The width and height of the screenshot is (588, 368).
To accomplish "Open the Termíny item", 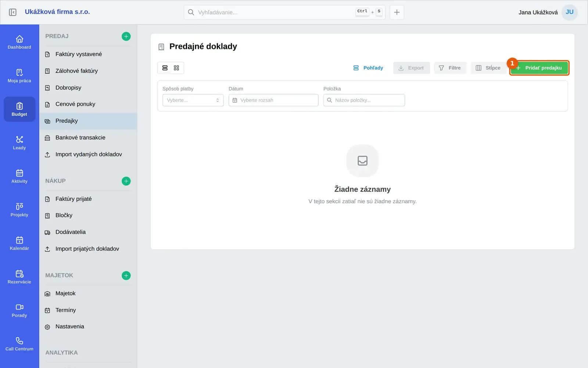I will (88, 310).
